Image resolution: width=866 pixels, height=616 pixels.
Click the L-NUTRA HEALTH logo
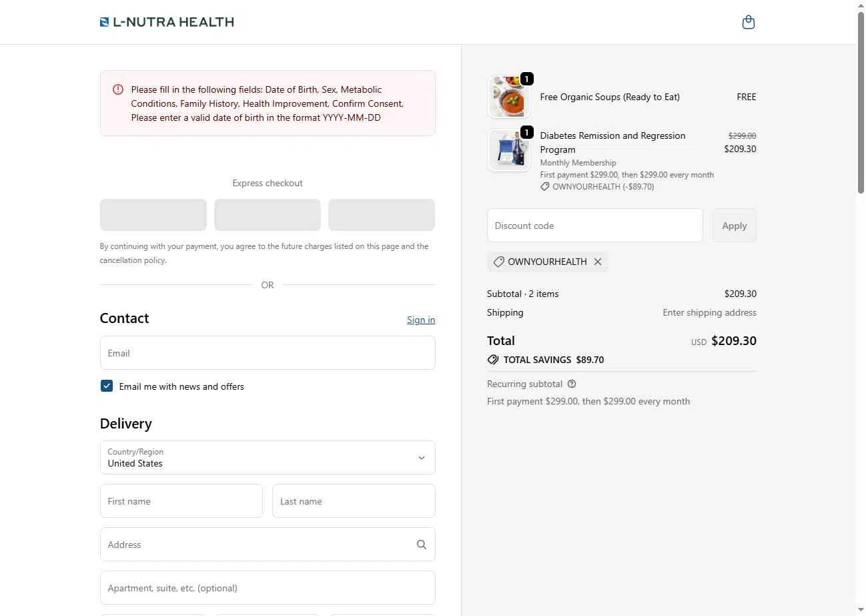[x=167, y=22]
